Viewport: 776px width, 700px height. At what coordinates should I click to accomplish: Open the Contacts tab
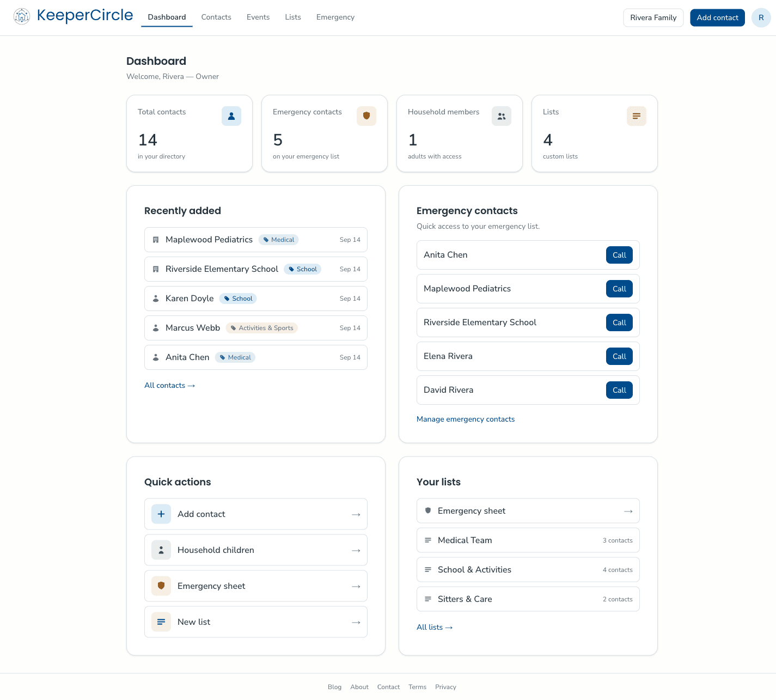point(216,17)
